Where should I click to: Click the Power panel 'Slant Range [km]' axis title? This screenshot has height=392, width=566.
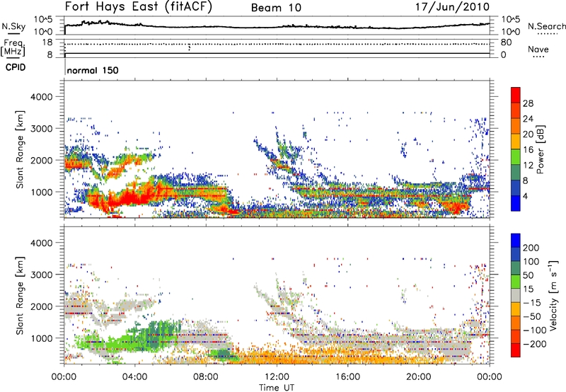[20, 149]
